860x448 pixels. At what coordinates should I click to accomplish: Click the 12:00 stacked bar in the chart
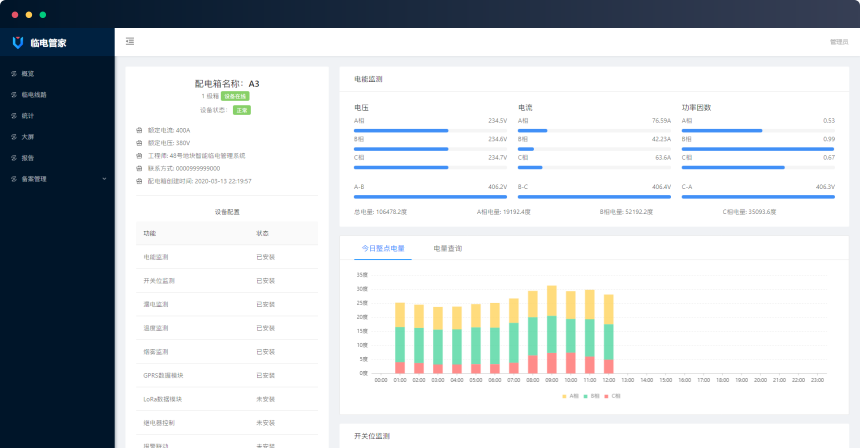click(x=609, y=334)
